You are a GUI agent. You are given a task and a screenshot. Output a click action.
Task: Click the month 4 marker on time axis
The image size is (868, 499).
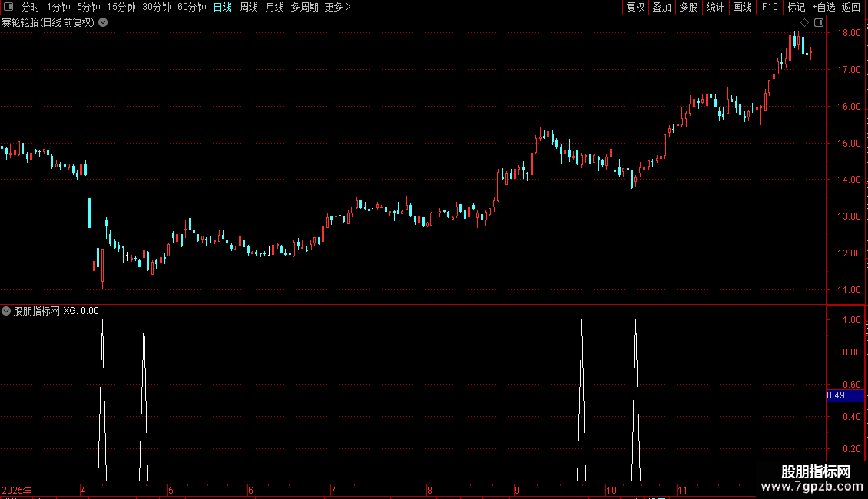pyautogui.click(x=83, y=490)
